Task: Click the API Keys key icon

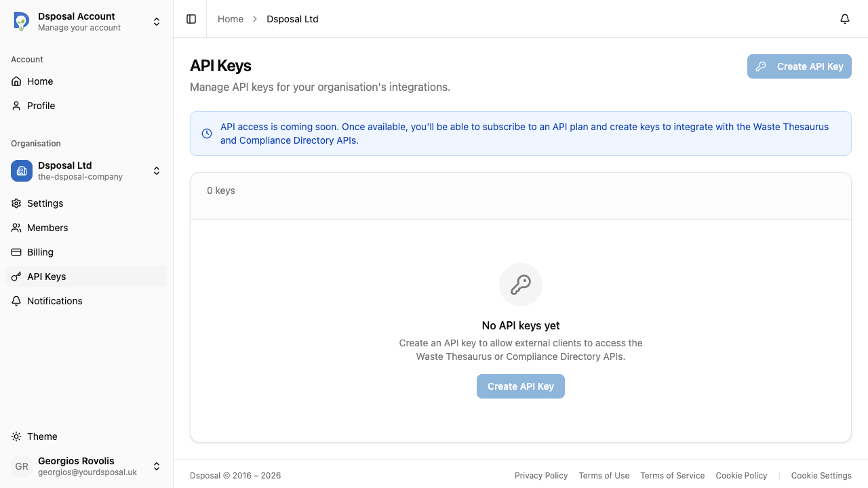Action: pos(16,277)
